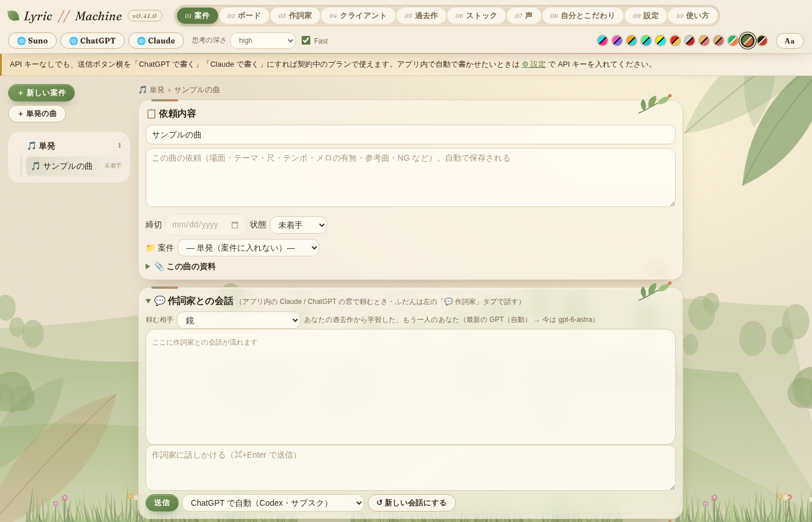Switch to the 07 声 tab
The width and height of the screenshot is (812, 522).
(x=524, y=16)
